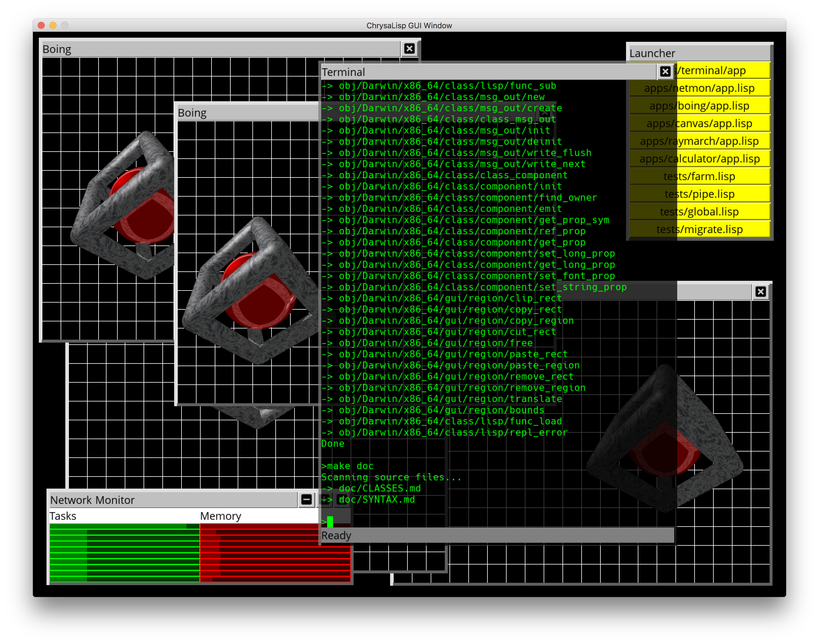Viewport: 819px width, 644px height.
Task: Close the Terminal window with X icon
Action: click(665, 72)
